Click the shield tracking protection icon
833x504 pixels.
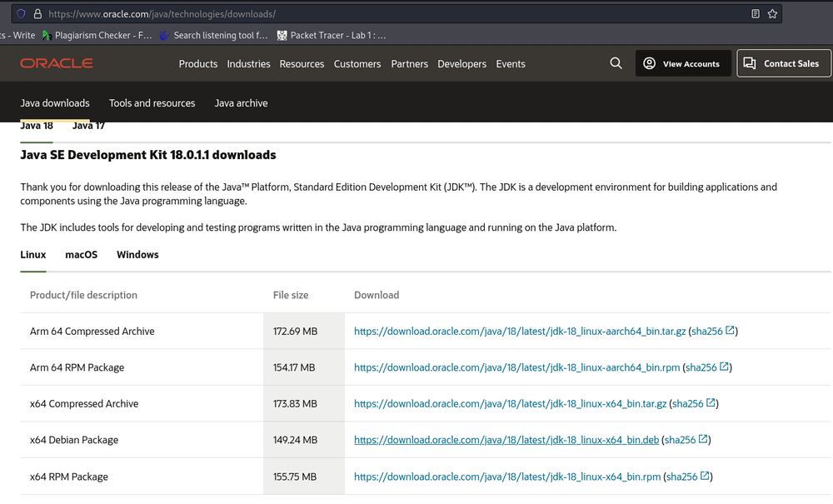coord(22,14)
